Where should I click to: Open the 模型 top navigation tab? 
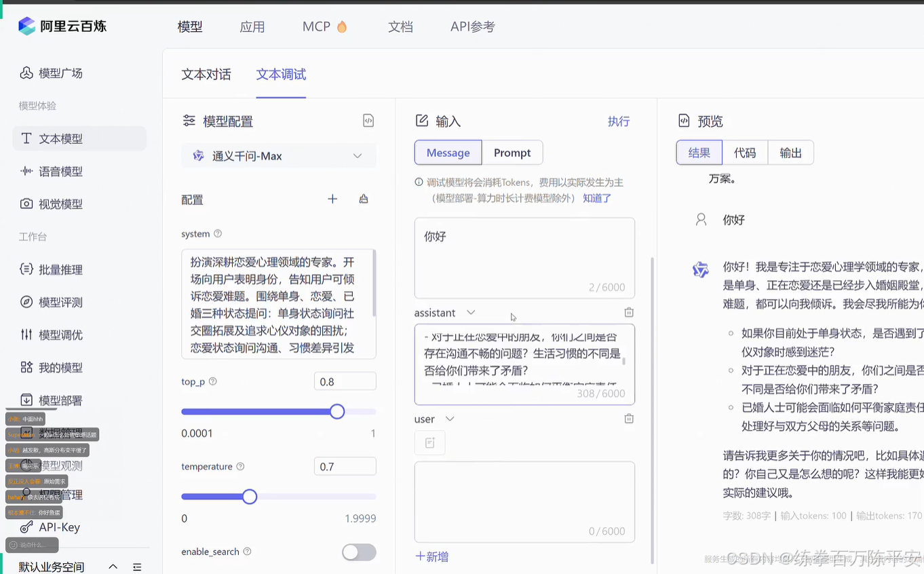[x=190, y=27]
